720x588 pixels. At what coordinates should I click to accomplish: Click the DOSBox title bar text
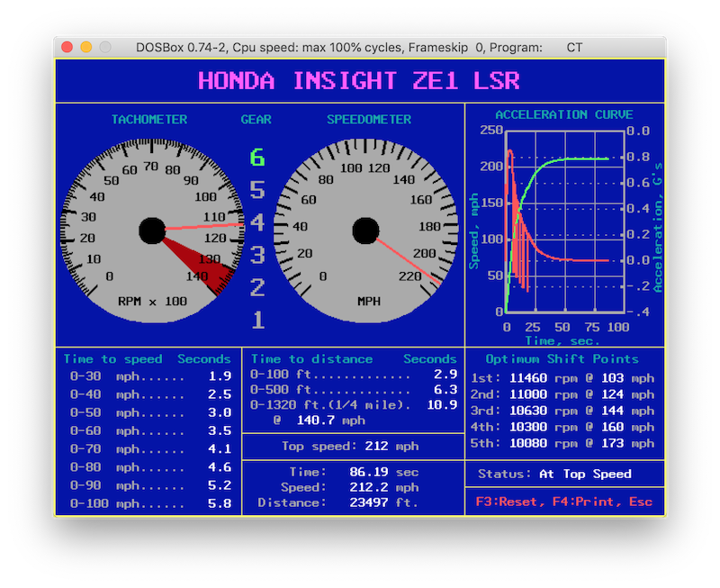pos(359,48)
